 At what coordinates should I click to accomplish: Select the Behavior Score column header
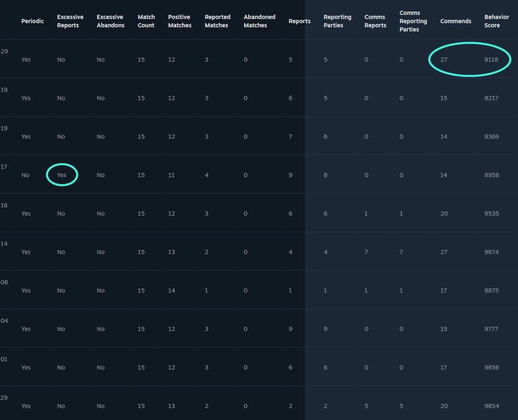coord(496,21)
